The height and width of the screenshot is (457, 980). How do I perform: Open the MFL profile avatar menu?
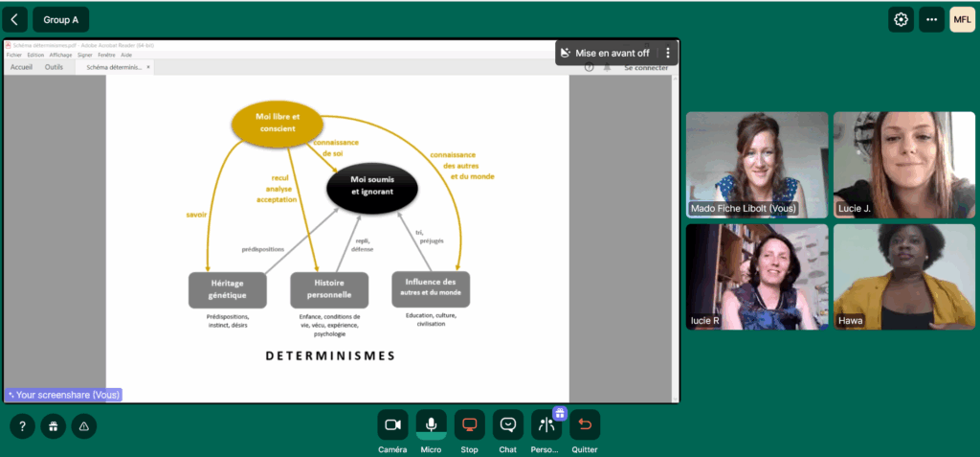[x=962, y=19]
